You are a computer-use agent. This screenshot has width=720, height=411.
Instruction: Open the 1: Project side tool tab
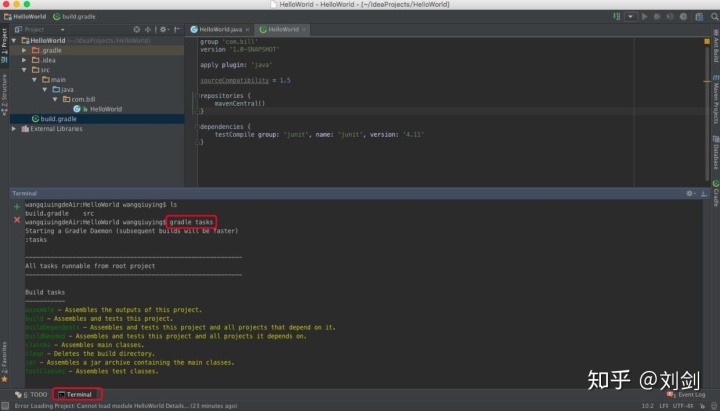(x=4, y=45)
